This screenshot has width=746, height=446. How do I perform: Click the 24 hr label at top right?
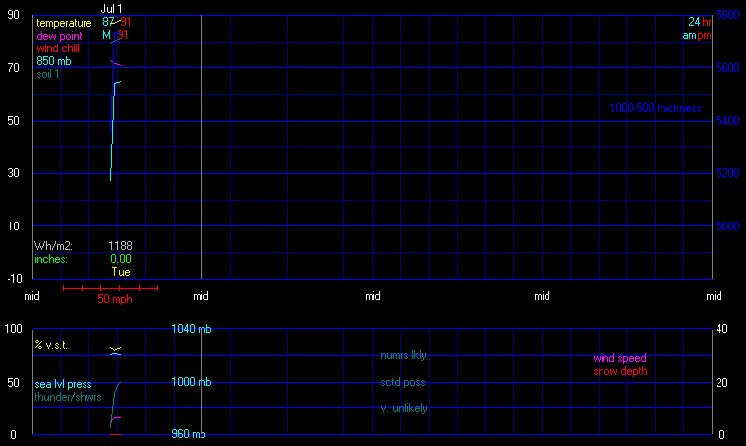pyautogui.click(x=699, y=22)
